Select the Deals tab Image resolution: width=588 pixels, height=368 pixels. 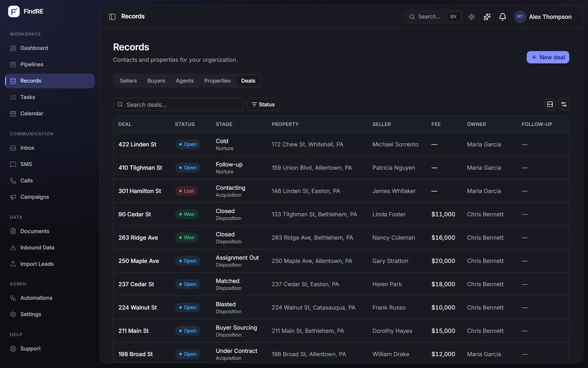248,81
